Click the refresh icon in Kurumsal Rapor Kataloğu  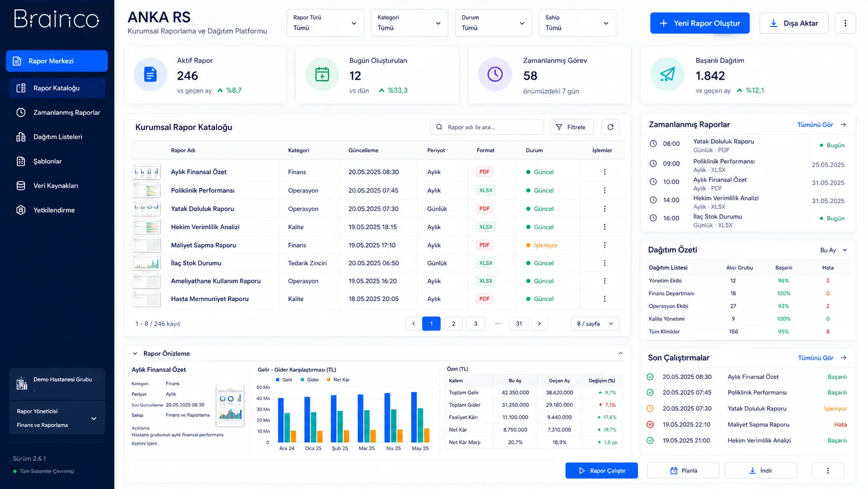click(x=610, y=127)
